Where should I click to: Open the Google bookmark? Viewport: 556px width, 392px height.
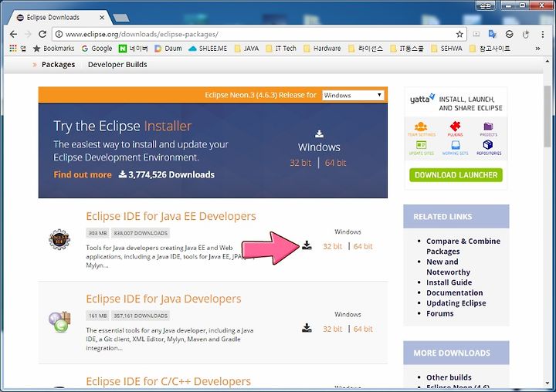[x=97, y=48]
